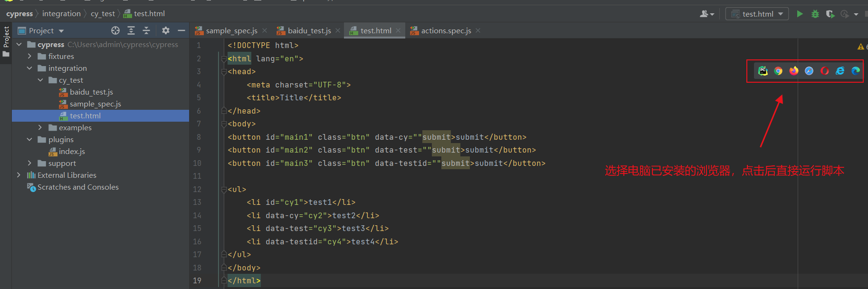Close the actions.spec.js tab
This screenshot has height=289, width=868.
[478, 30]
